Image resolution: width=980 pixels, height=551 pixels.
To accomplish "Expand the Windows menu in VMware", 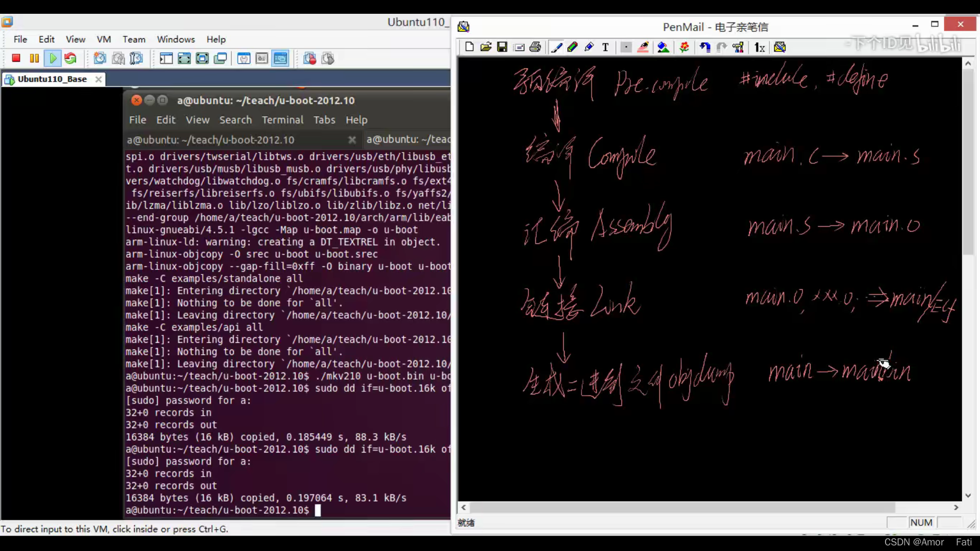I will [176, 39].
